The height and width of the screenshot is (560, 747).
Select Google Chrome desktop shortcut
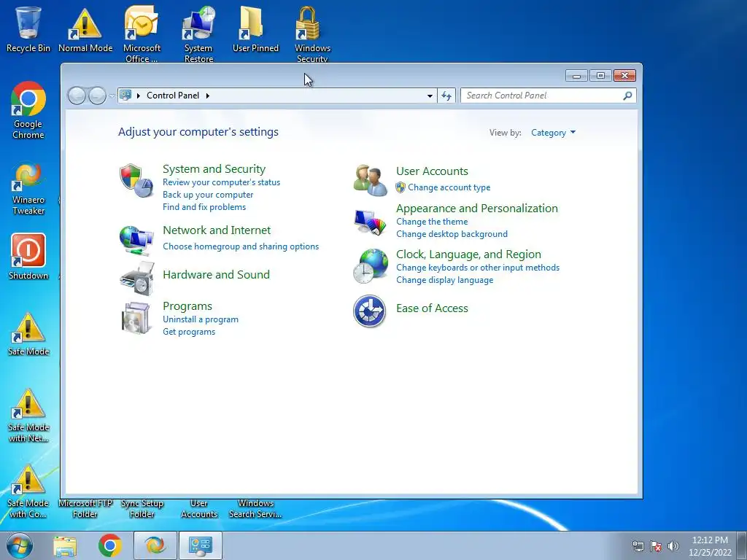28,111
